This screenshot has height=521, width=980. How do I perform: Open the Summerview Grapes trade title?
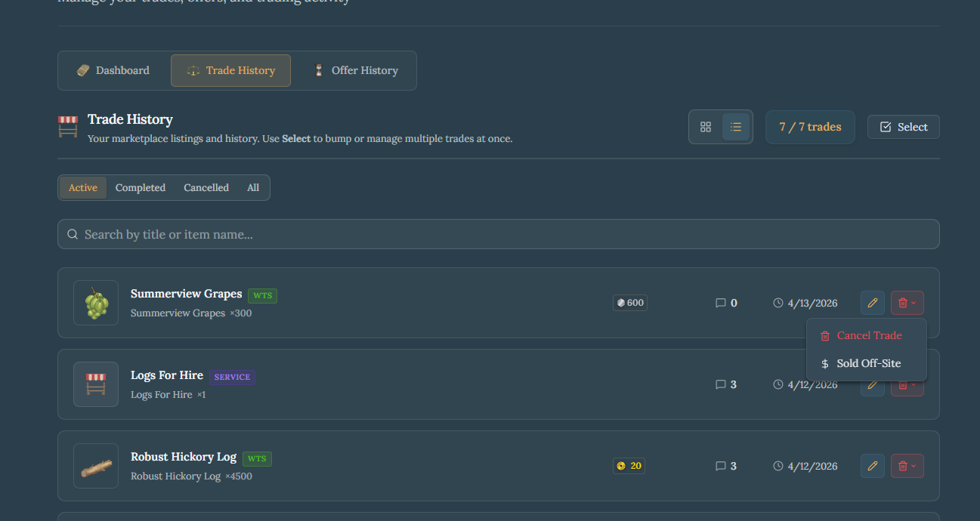click(186, 294)
